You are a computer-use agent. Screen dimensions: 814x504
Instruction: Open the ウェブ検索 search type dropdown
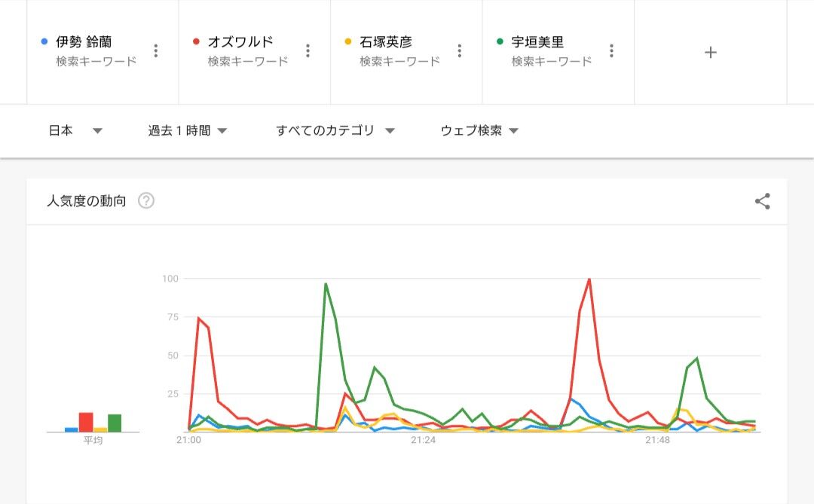[x=479, y=130]
